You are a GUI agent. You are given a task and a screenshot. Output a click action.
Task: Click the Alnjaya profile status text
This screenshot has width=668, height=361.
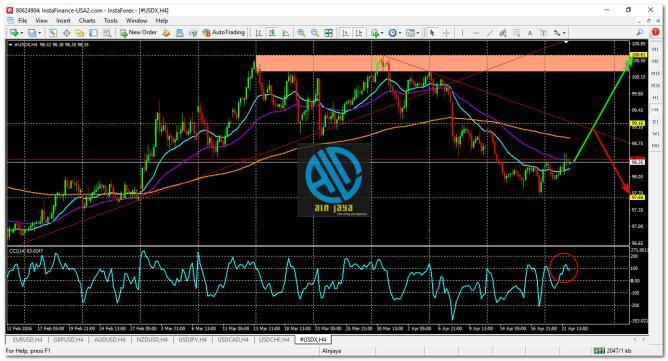click(x=331, y=351)
